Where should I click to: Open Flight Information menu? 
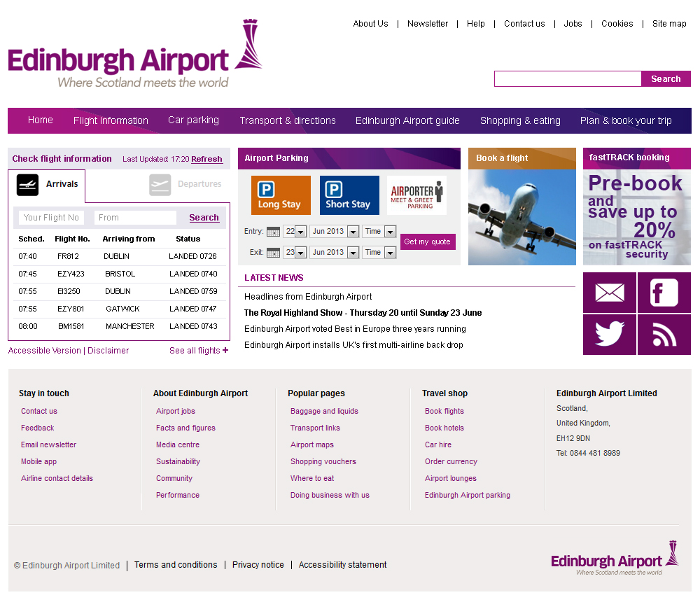click(x=111, y=120)
